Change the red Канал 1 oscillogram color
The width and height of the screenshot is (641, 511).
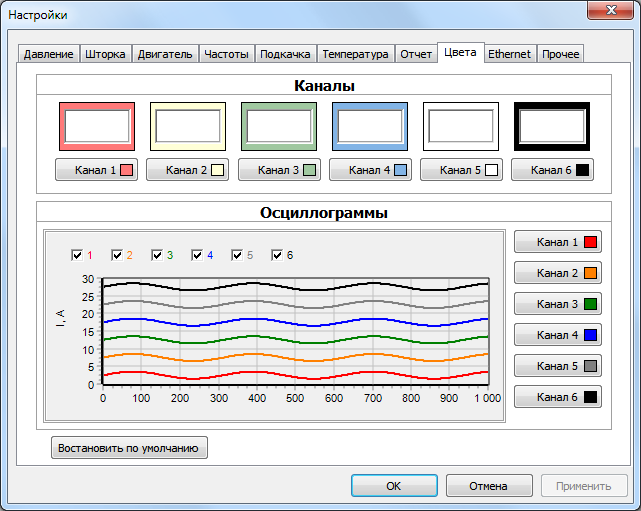coord(558,242)
